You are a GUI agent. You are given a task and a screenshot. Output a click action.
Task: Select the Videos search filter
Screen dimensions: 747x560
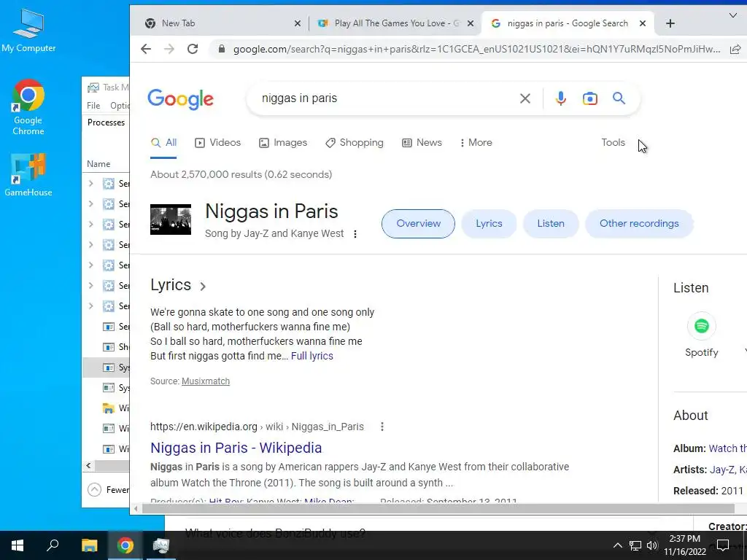[x=217, y=142]
